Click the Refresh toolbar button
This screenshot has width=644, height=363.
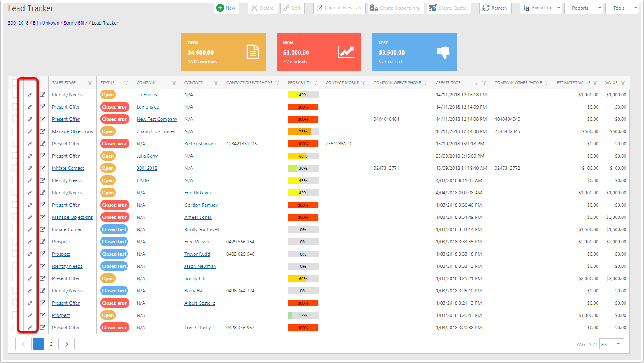tap(495, 8)
